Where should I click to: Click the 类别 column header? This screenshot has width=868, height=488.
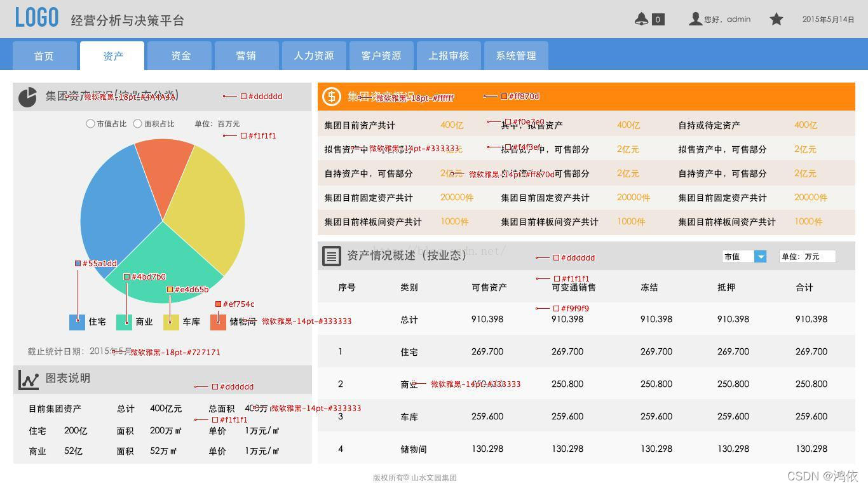(x=409, y=288)
